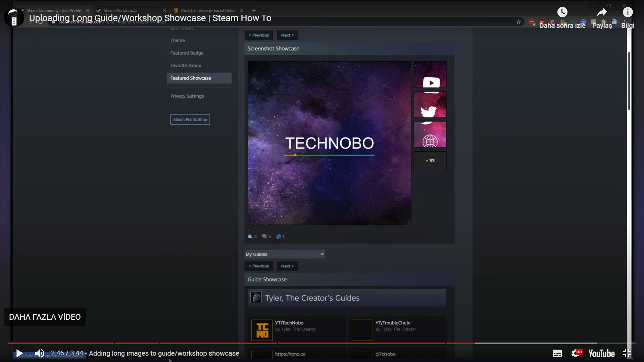Seek on the red video progress bar

click(x=322, y=343)
